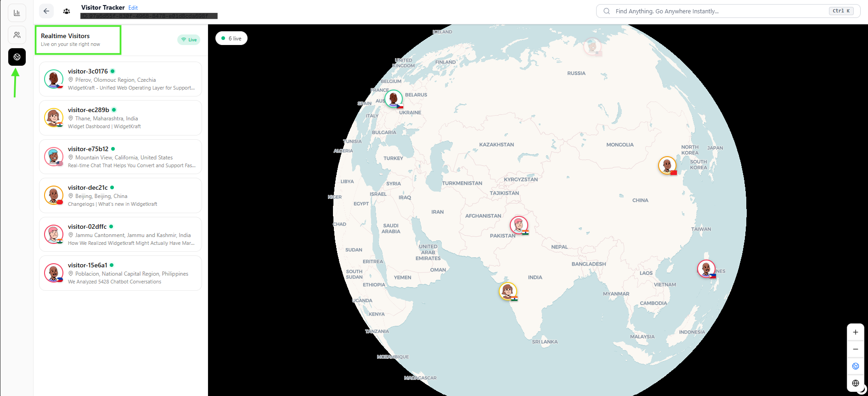Click the visitor marker on India's west coast

tap(508, 291)
